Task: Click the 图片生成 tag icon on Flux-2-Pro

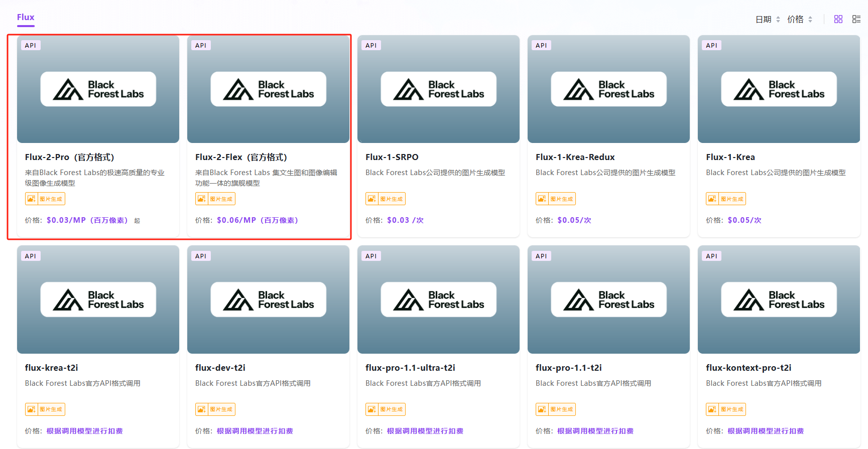Action: tap(32, 199)
